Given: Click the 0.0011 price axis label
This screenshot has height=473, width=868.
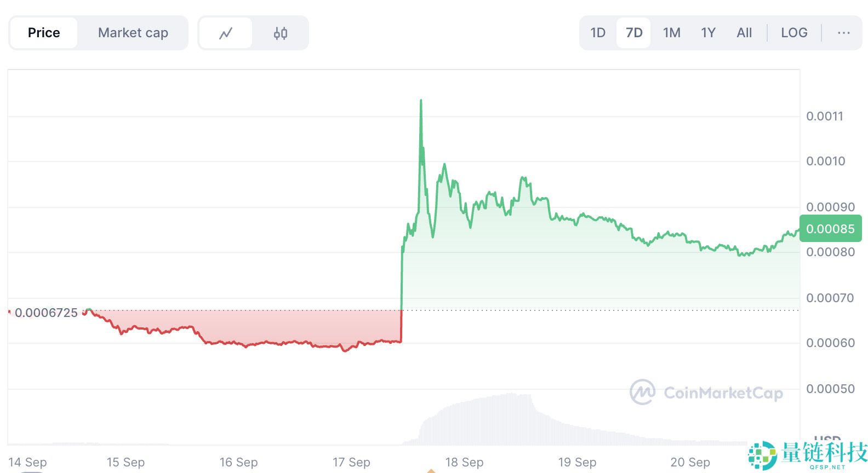Looking at the screenshot, I should 824,116.
